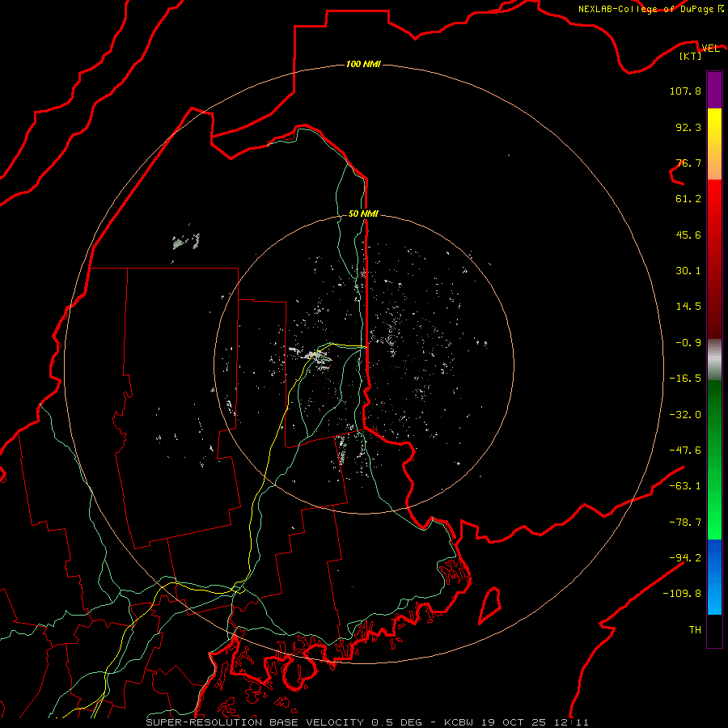Select the -16.5 value on velocity scale
Image resolution: width=728 pixels, height=728 pixels.
click(x=685, y=379)
